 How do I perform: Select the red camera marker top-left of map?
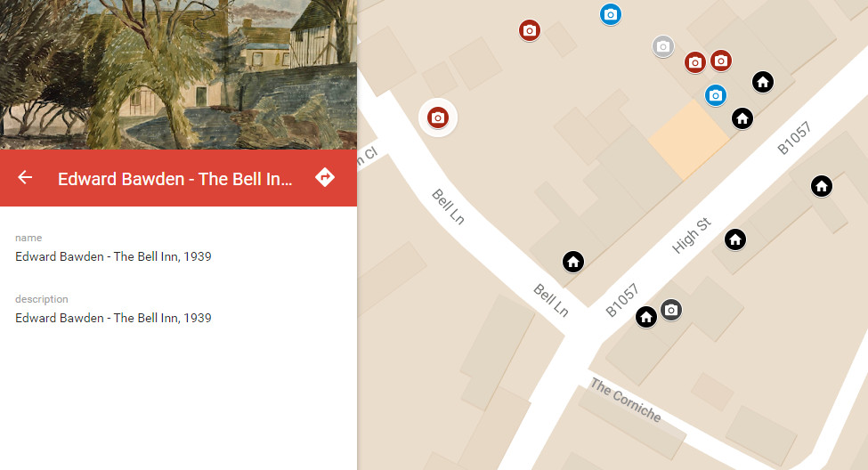pyautogui.click(x=530, y=30)
